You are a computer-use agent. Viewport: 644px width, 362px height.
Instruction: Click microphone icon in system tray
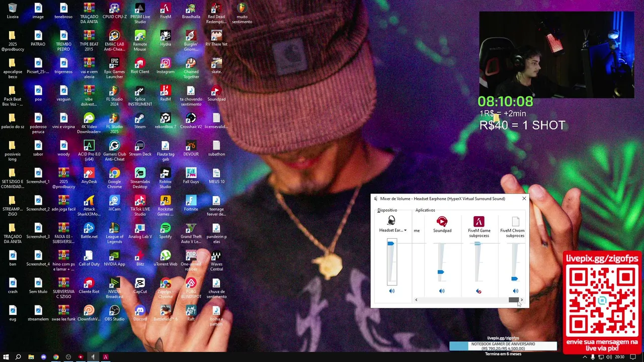pyautogui.click(x=593, y=357)
